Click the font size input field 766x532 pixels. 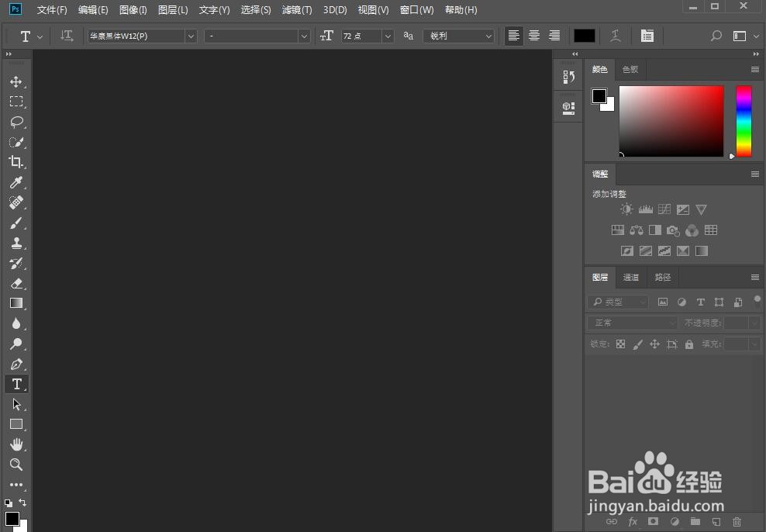362,36
